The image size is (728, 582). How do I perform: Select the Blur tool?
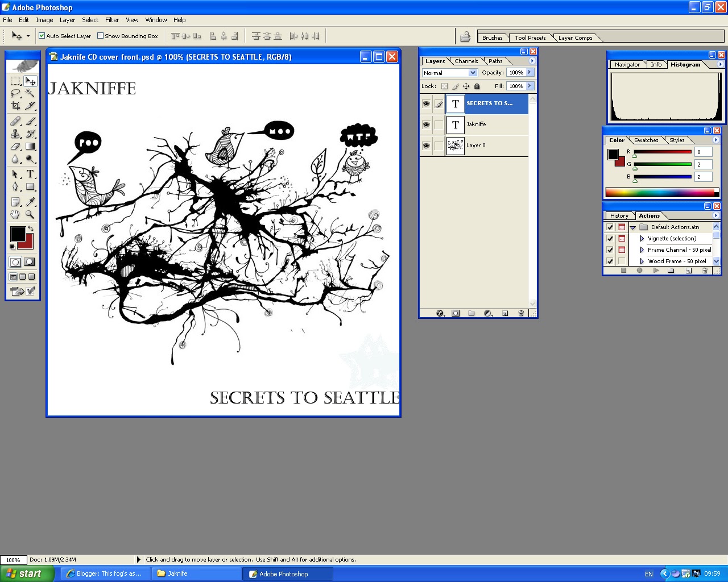(x=15, y=159)
